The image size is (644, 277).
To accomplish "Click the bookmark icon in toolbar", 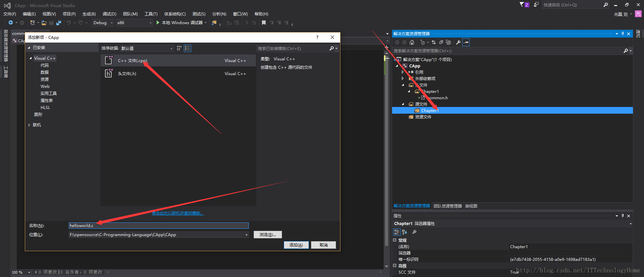I will 264,22.
